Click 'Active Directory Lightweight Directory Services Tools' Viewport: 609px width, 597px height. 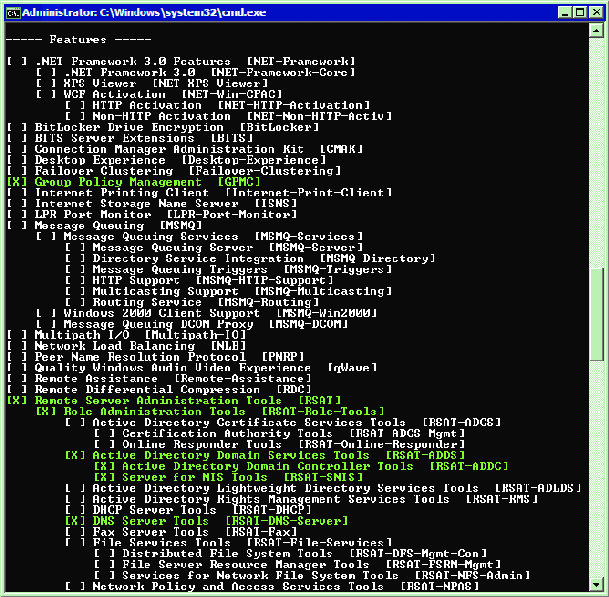click(x=323, y=488)
